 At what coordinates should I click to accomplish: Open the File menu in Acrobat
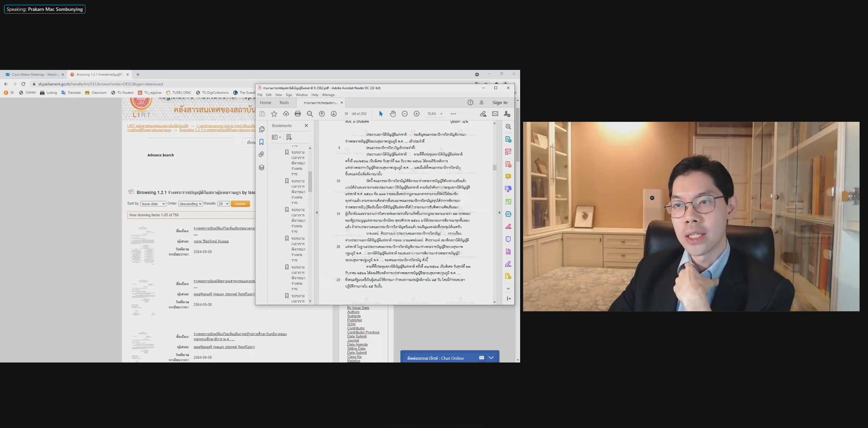pyautogui.click(x=260, y=95)
